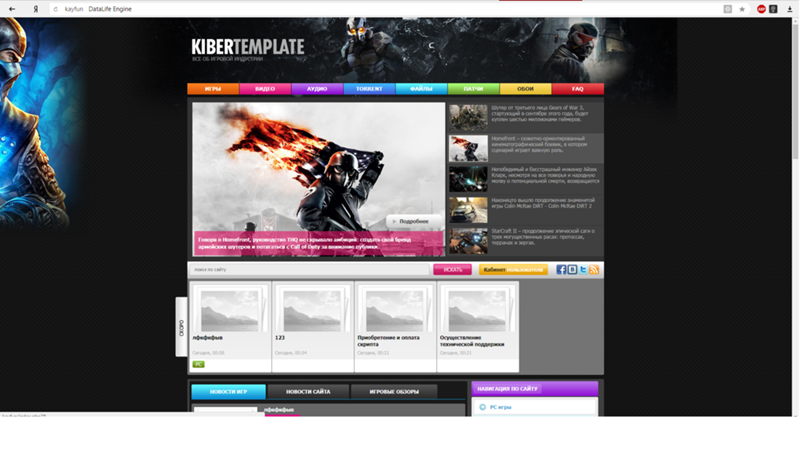Click лфкфкфыв news headline in news list
Screen dimensions: 800x450
(279, 410)
